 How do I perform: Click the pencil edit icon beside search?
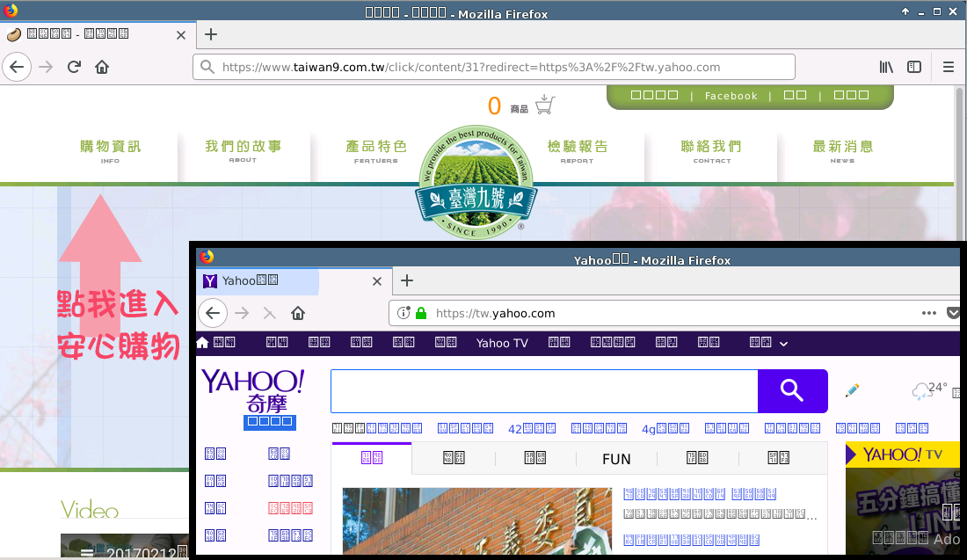(853, 389)
